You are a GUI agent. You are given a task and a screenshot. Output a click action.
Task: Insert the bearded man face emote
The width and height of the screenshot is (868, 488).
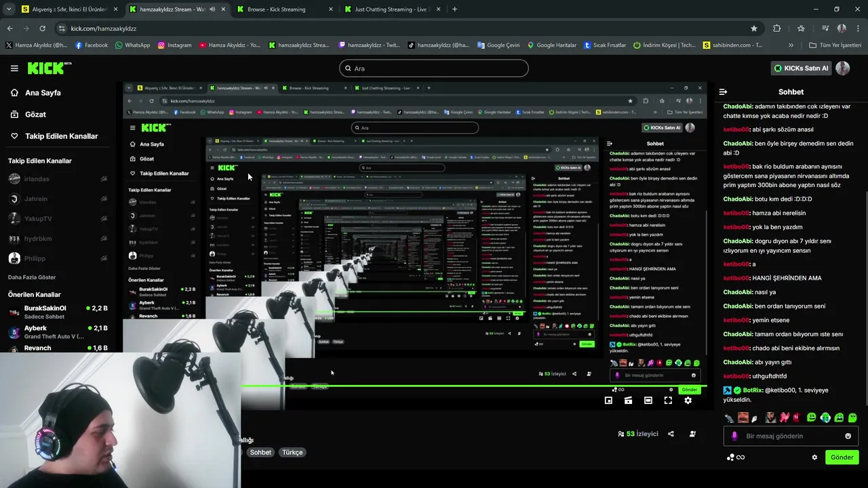coord(770,418)
